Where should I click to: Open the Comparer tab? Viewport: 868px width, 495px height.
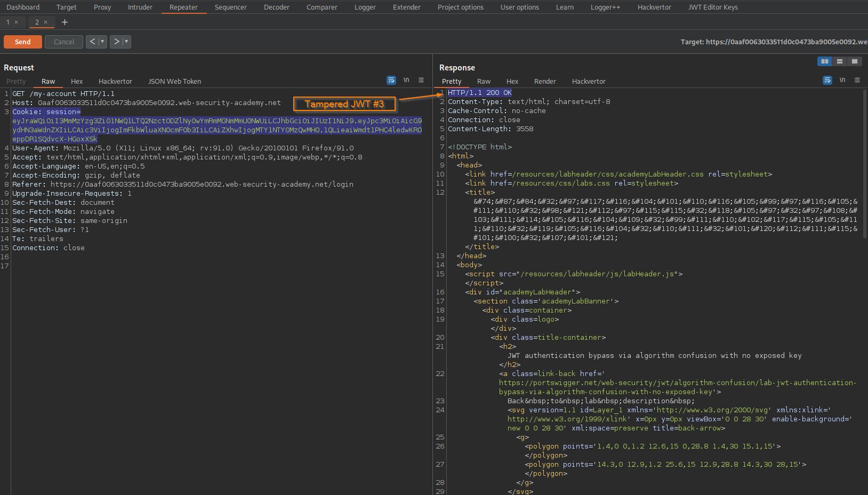[322, 7]
